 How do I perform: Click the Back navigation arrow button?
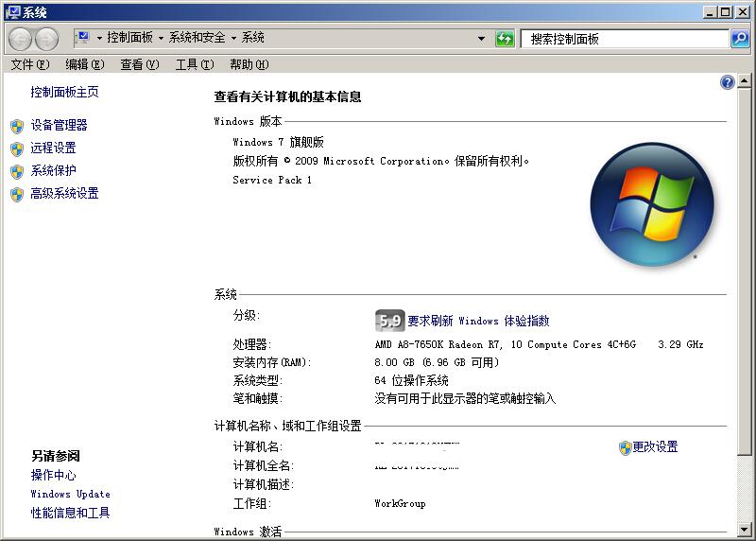coord(20,39)
